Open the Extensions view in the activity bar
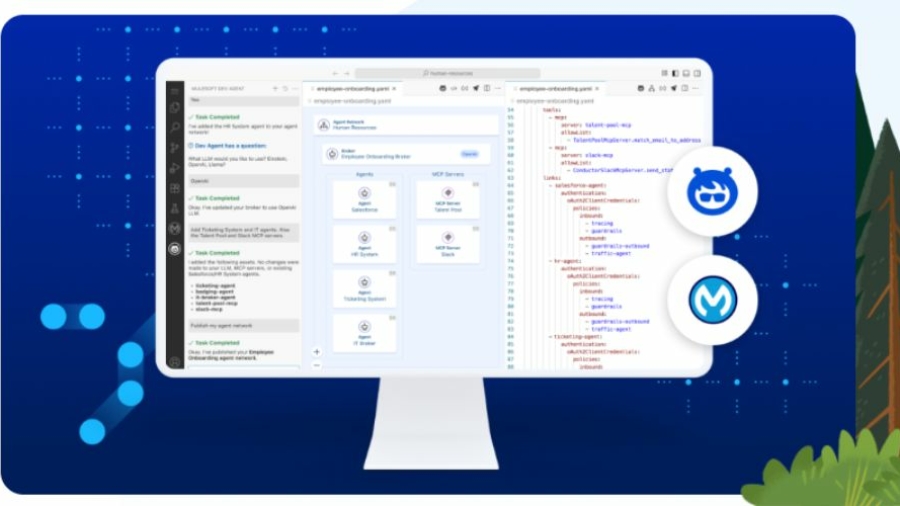Image resolution: width=900 pixels, height=506 pixels. (x=175, y=188)
